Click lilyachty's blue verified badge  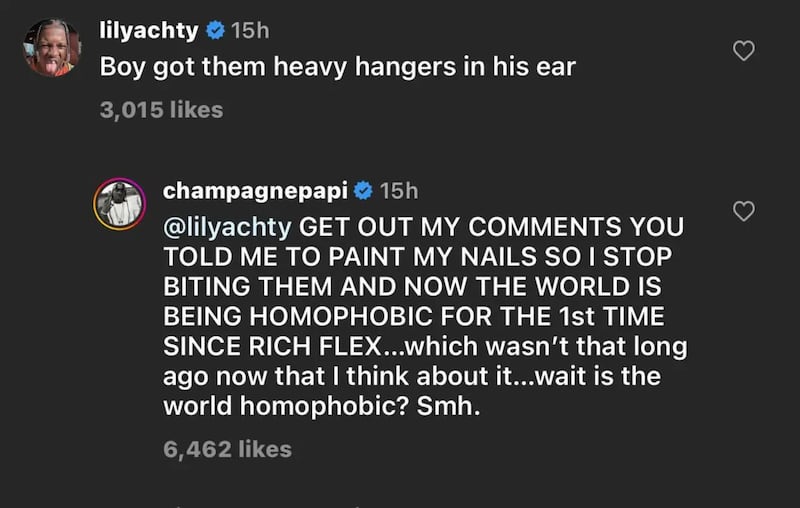(214, 30)
